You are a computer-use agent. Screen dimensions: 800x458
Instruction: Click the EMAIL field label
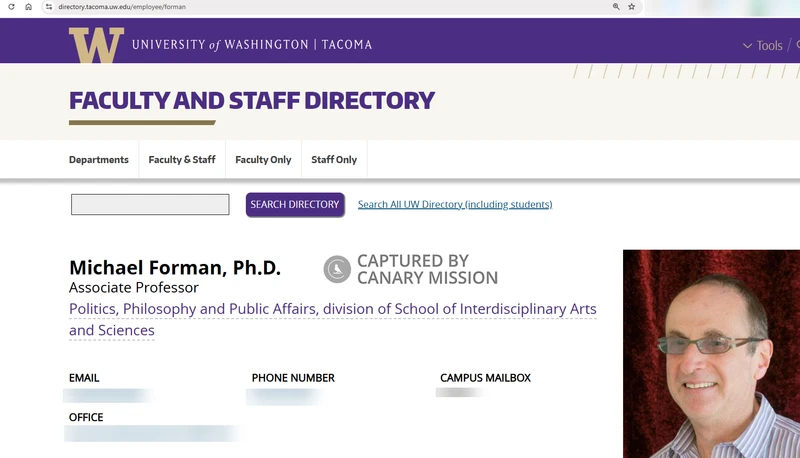84,378
